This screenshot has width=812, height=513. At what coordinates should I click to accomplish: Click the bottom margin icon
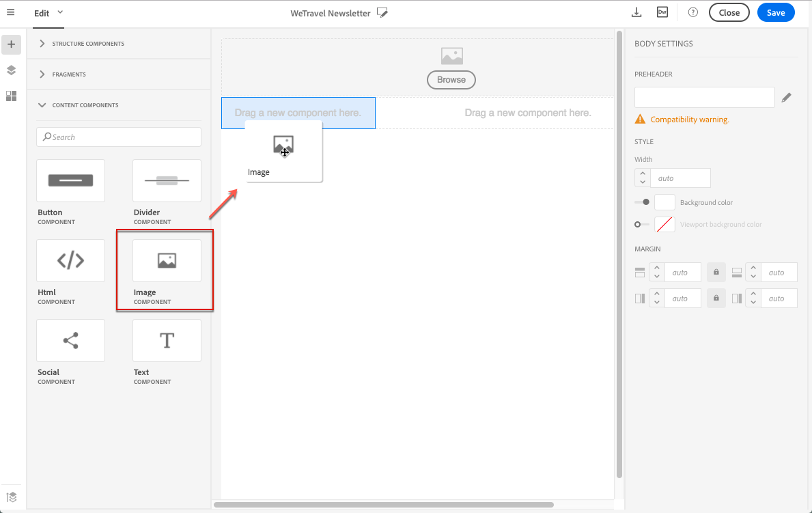(x=736, y=272)
